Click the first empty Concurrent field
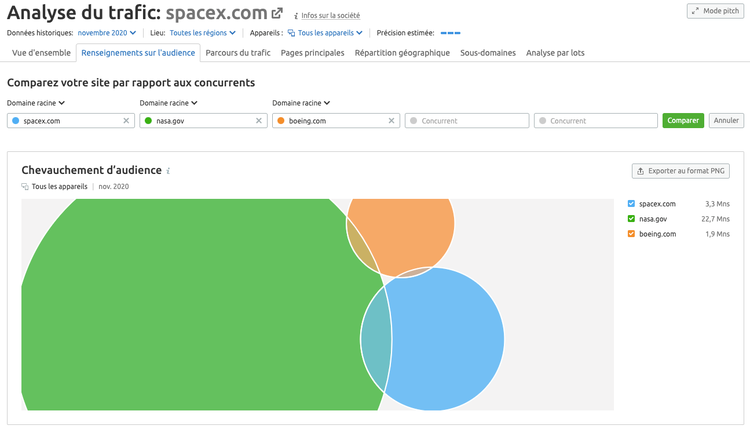This screenshot has width=750, height=429. pyautogui.click(x=467, y=121)
